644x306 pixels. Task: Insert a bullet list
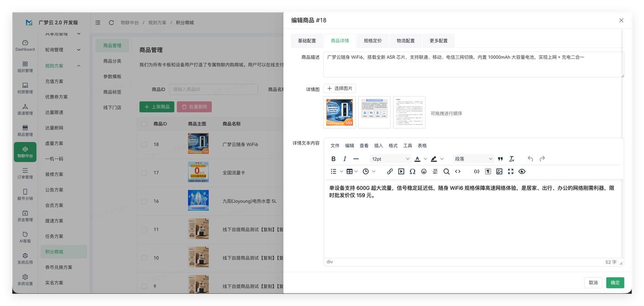[333, 171]
